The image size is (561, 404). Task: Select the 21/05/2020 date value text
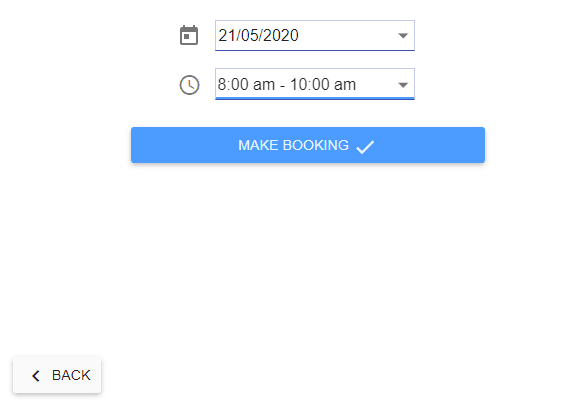pos(258,35)
